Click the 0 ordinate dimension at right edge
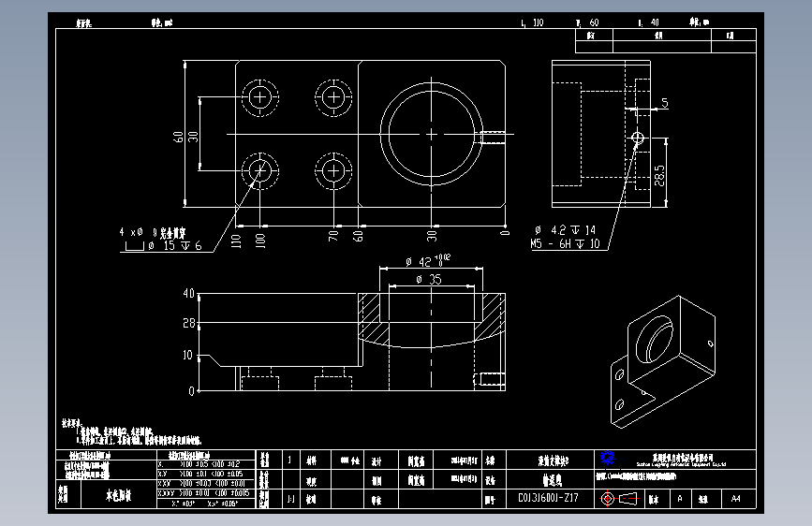Screen dimensions: 812x526 click(x=505, y=233)
